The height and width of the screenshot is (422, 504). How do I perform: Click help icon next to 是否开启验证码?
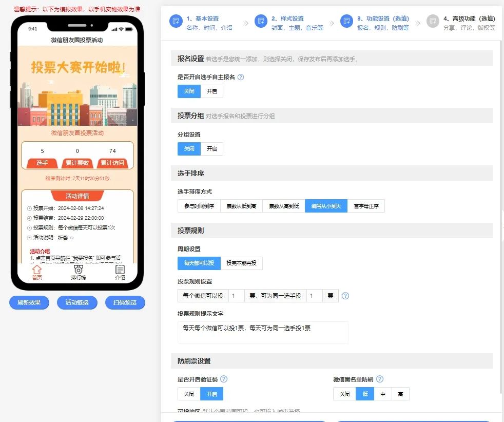coord(224,379)
